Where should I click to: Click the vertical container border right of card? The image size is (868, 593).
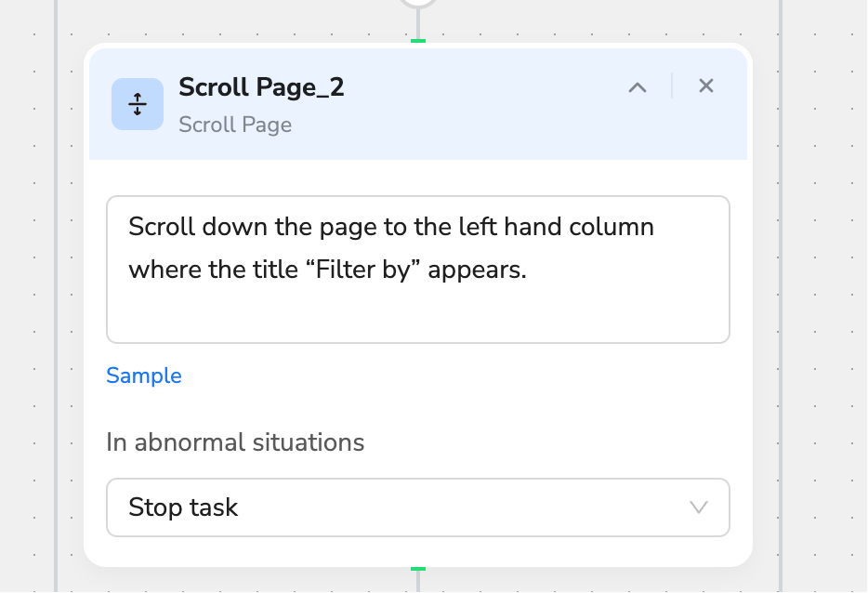click(781, 296)
